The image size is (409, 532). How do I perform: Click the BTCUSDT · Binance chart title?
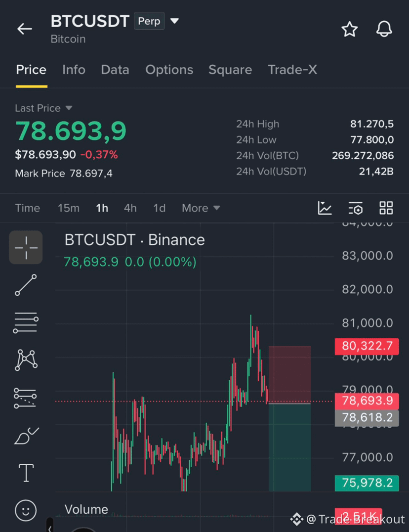coord(134,240)
